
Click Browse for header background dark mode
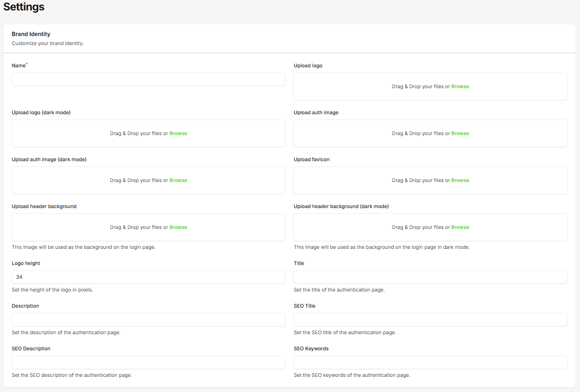(x=460, y=227)
